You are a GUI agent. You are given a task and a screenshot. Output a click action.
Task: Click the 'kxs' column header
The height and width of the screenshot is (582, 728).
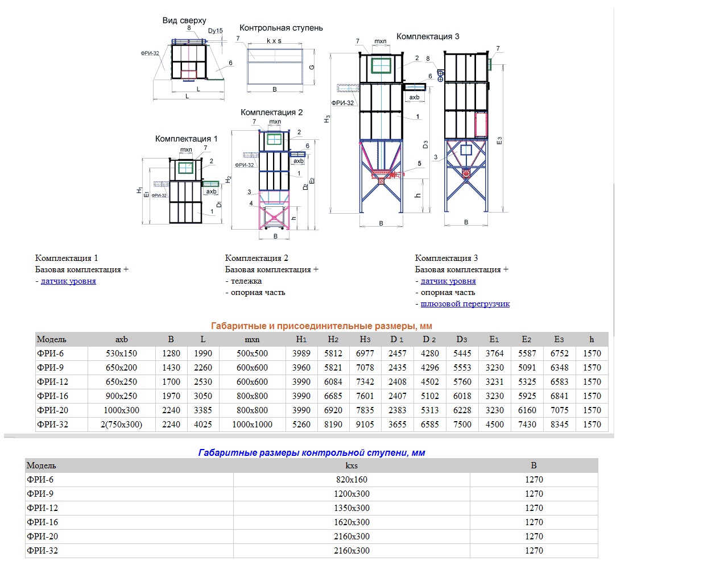point(351,465)
